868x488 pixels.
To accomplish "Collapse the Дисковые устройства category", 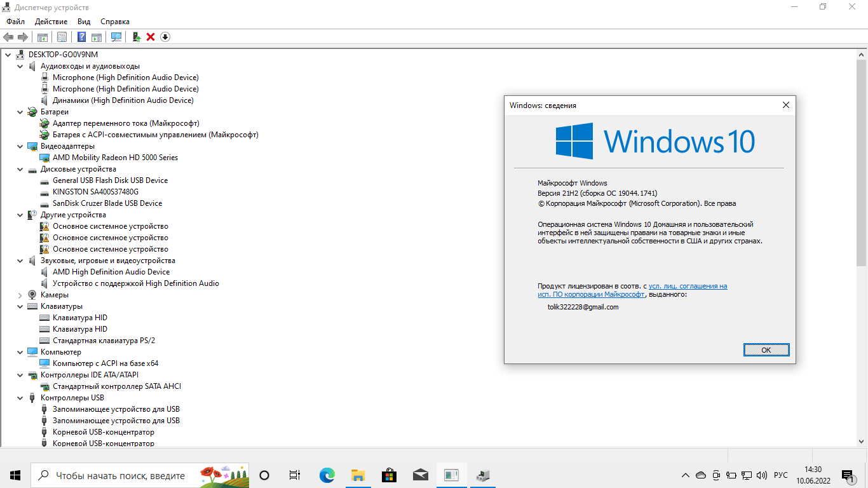I will point(20,169).
